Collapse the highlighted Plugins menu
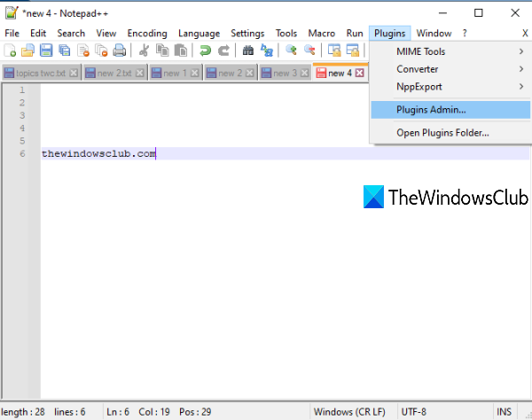 point(390,33)
